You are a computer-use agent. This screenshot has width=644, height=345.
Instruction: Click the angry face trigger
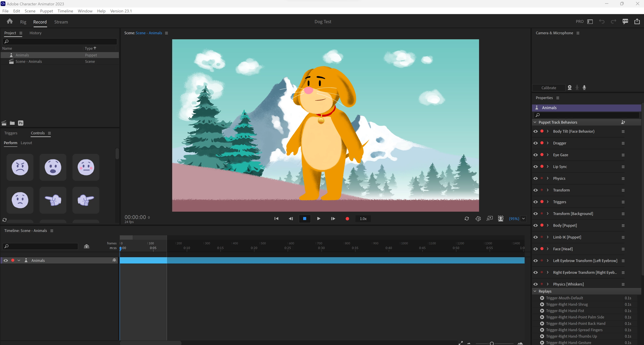[x=20, y=167]
